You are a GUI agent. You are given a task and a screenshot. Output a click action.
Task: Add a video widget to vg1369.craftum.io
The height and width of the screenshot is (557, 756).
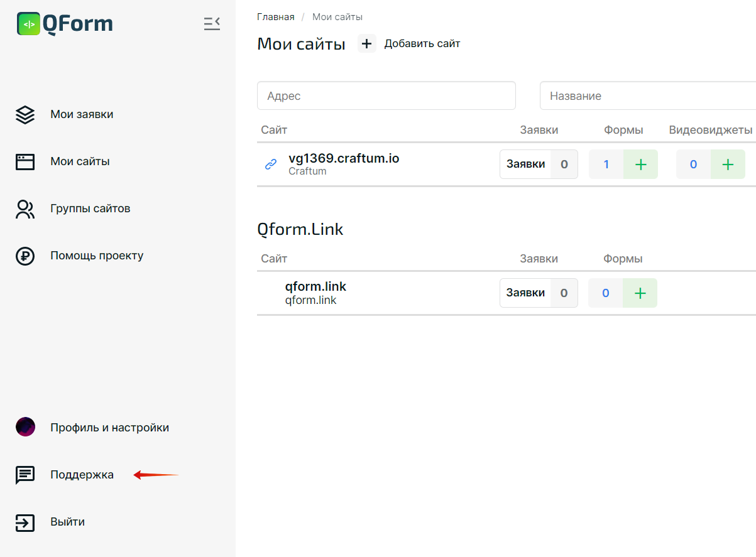click(728, 165)
